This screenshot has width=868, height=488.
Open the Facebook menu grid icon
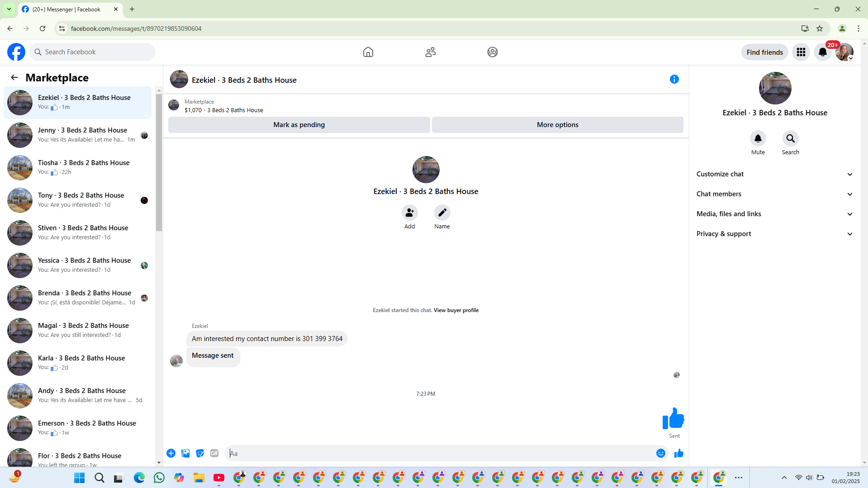click(801, 52)
